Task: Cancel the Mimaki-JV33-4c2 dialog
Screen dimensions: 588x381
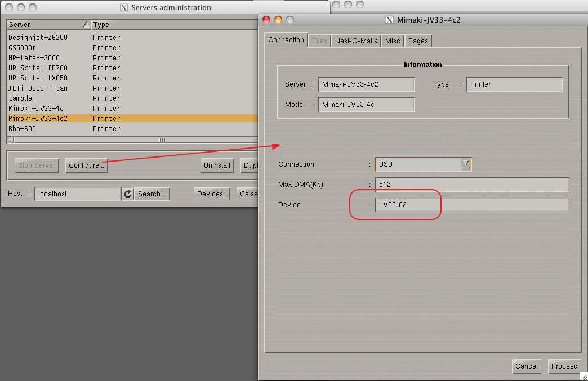Action: tap(526, 366)
